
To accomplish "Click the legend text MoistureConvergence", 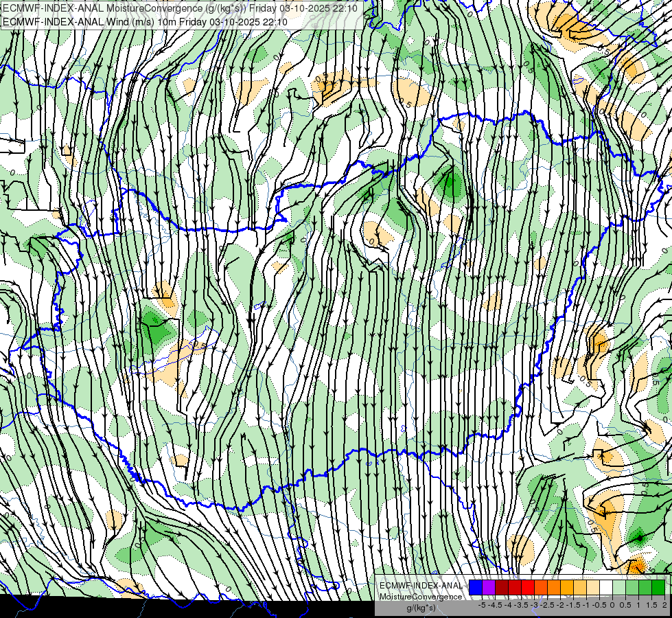I will pos(421,597).
